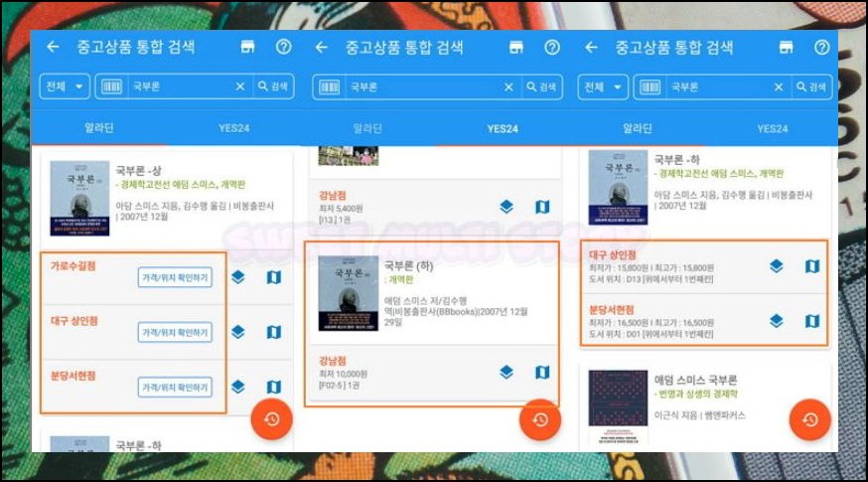Viewport: 868px width, 482px height.
Task: Tap the 최저 10,000원 price text under 강남점
Action: 344,374
